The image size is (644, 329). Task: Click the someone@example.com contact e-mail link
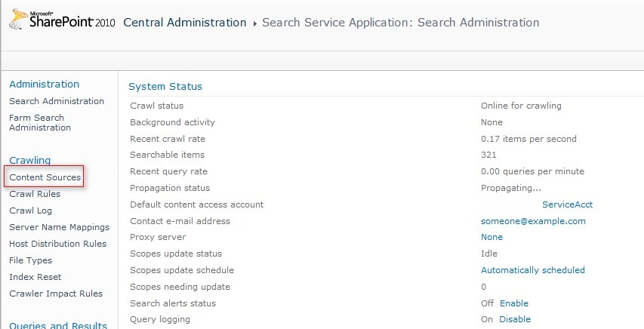click(533, 221)
